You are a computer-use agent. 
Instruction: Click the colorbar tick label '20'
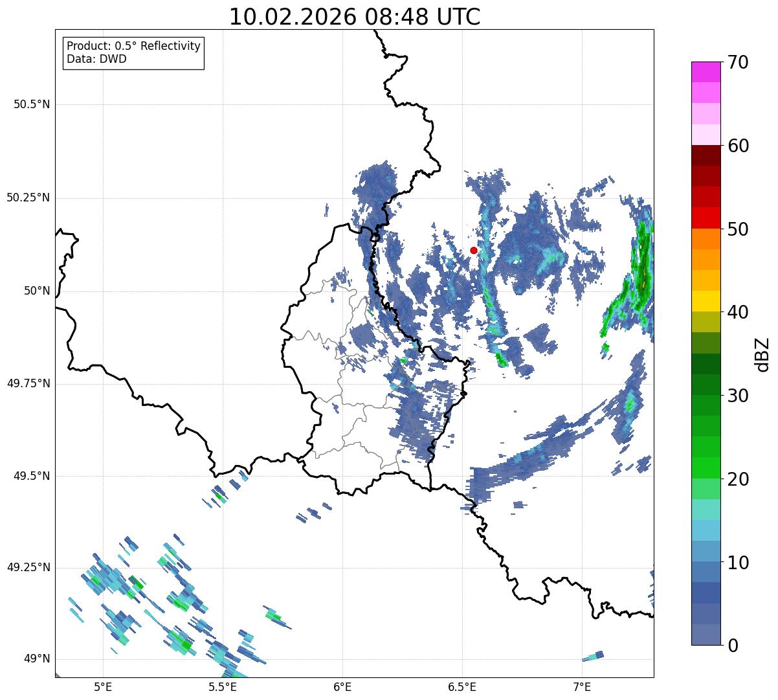point(738,479)
